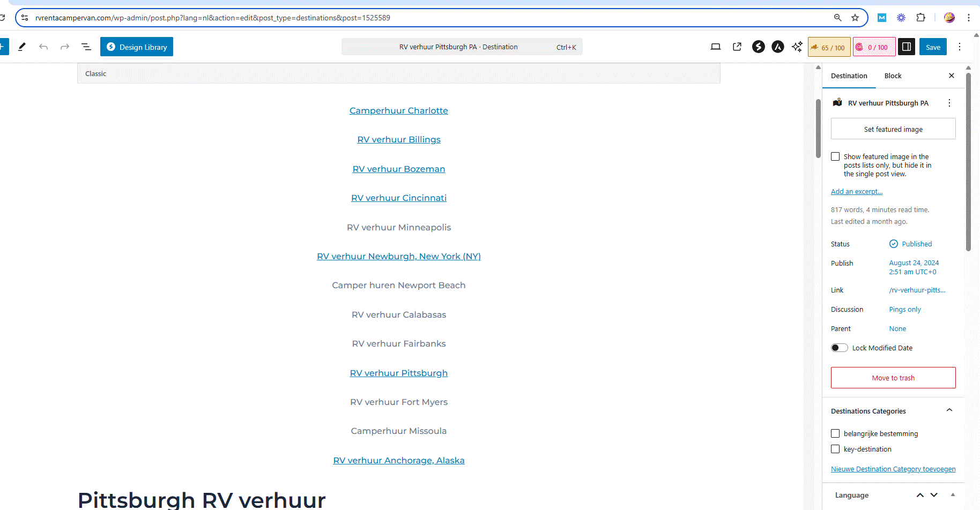Change publish date August 24, 2024
Screen dimensions: 980x510
tap(914, 267)
